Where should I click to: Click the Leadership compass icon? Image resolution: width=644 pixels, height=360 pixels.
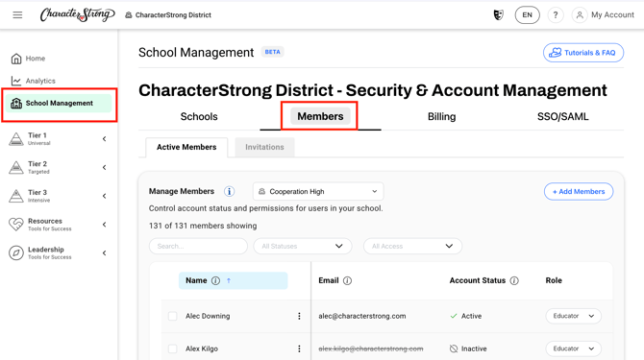point(16,253)
